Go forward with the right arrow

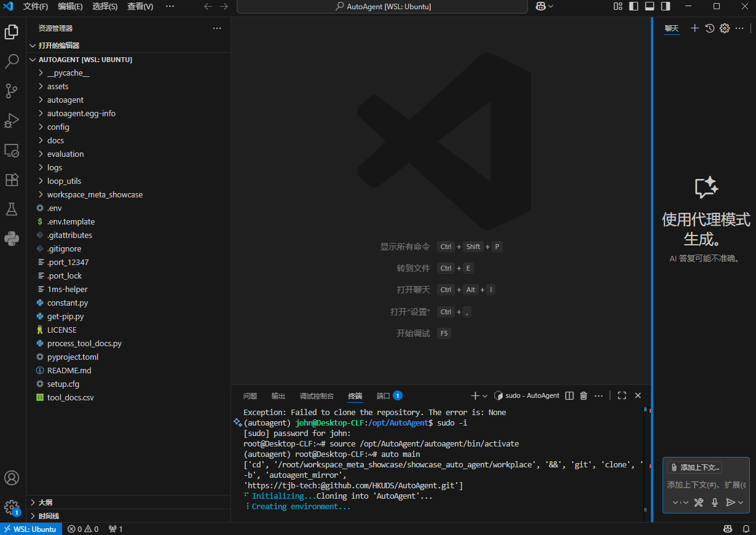(x=224, y=6)
